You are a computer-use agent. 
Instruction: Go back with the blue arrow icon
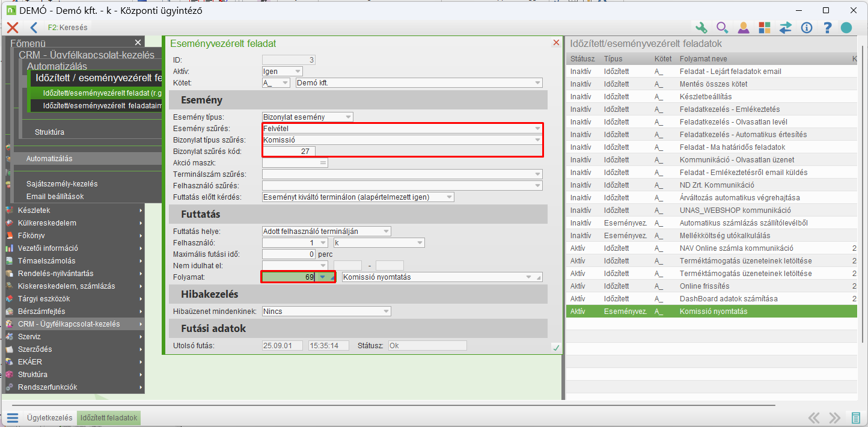click(x=34, y=28)
